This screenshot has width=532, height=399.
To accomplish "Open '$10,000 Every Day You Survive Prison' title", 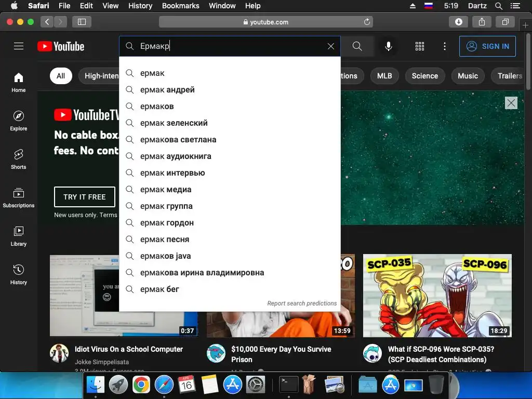I will coord(281,354).
